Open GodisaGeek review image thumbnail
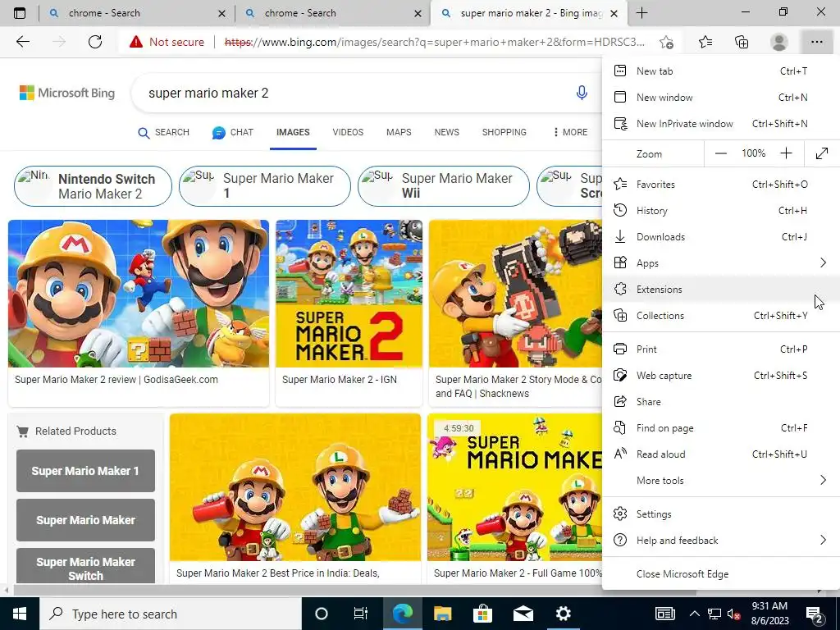840x630 pixels. pos(138,294)
